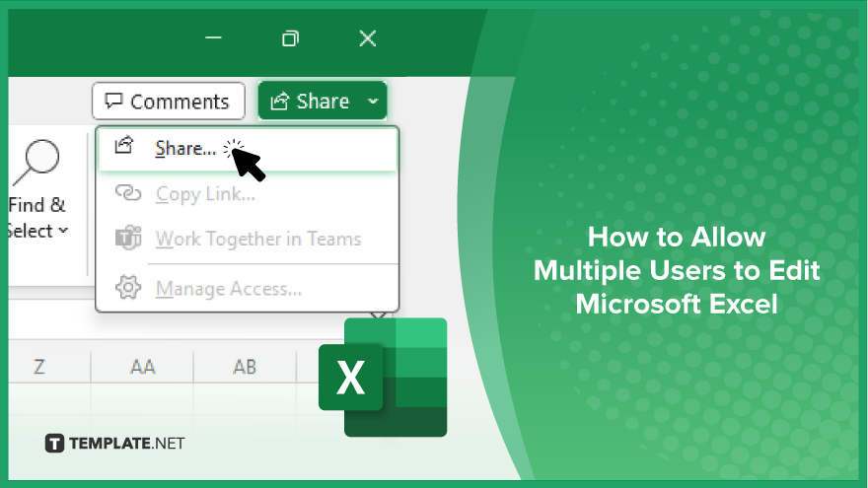Open Manage Access... menu entry

pos(248,288)
